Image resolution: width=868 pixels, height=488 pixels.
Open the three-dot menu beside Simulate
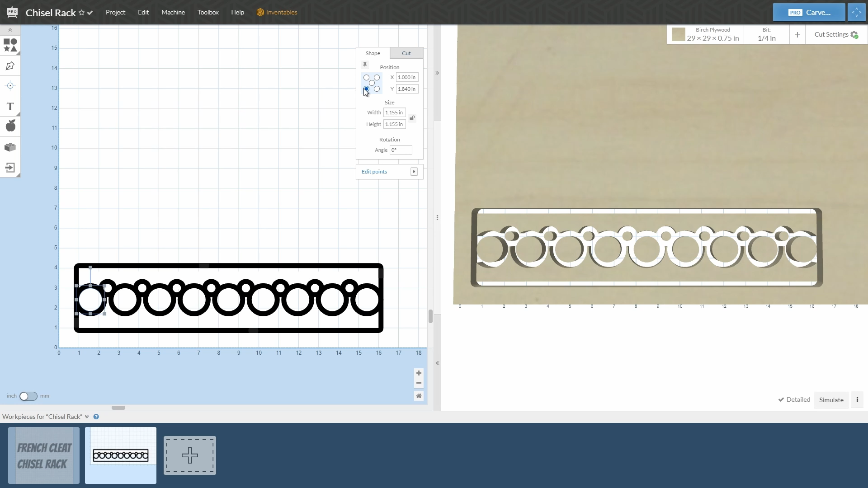[x=857, y=399]
